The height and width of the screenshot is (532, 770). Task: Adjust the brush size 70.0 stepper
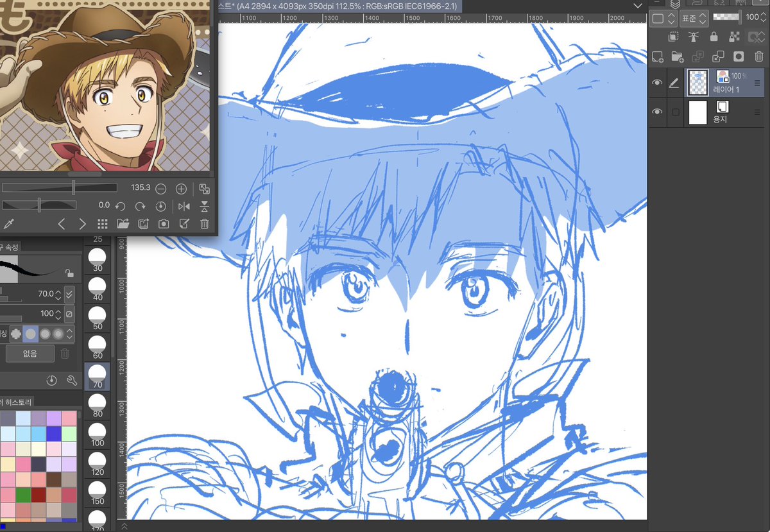click(x=58, y=294)
